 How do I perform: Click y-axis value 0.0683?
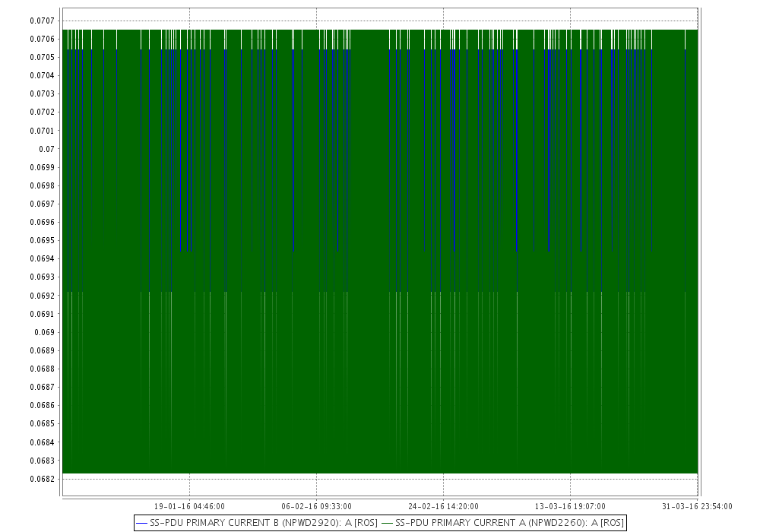pyautogui.click(x=42, y=461)
